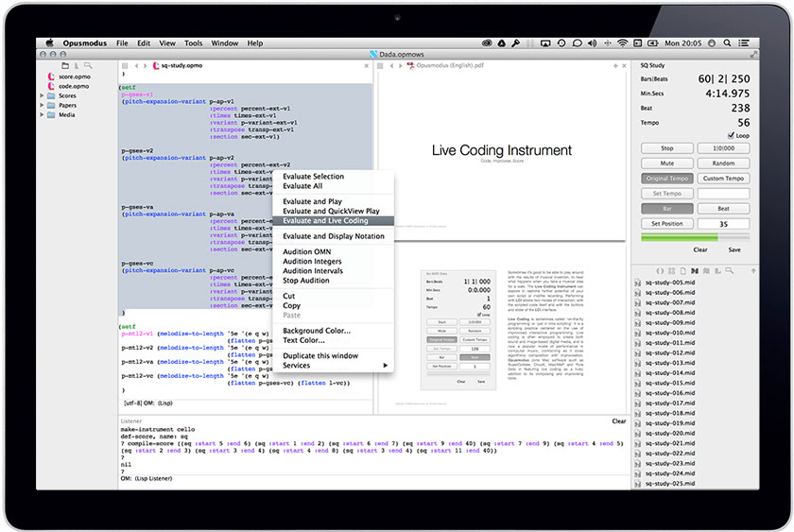Click the magnifier search icon in the left navigator
Image resolution: width=794 pixels, height=532 pixels.
(x=88, y=66)
